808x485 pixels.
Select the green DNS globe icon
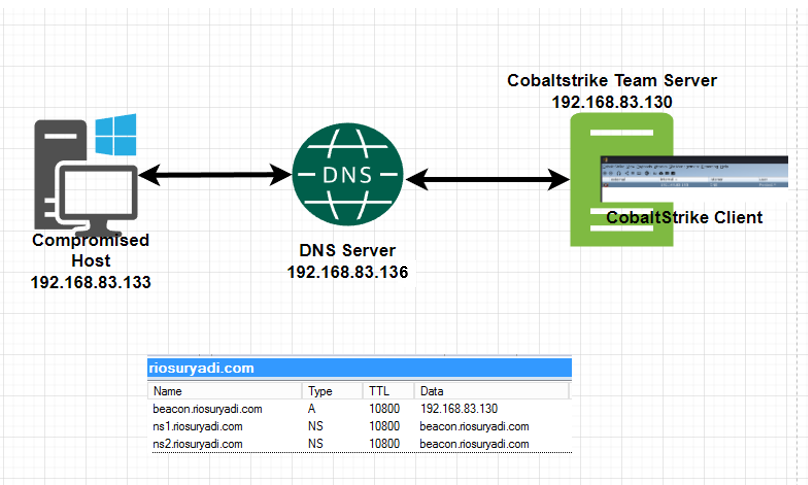pos(346,176)
